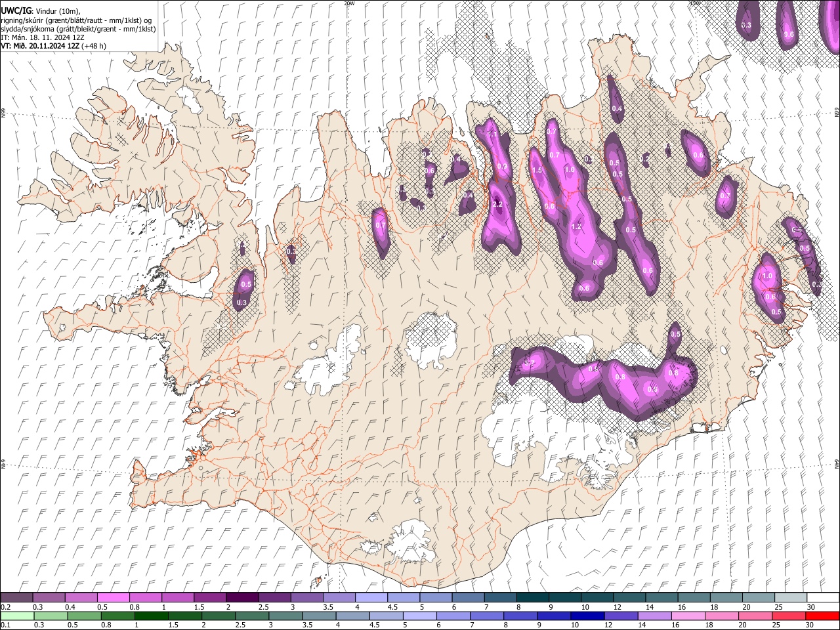Screen dimensions: 840x630
Task: Pick the darkest green swatch starting at 1
Action: [x=152, y=616]
